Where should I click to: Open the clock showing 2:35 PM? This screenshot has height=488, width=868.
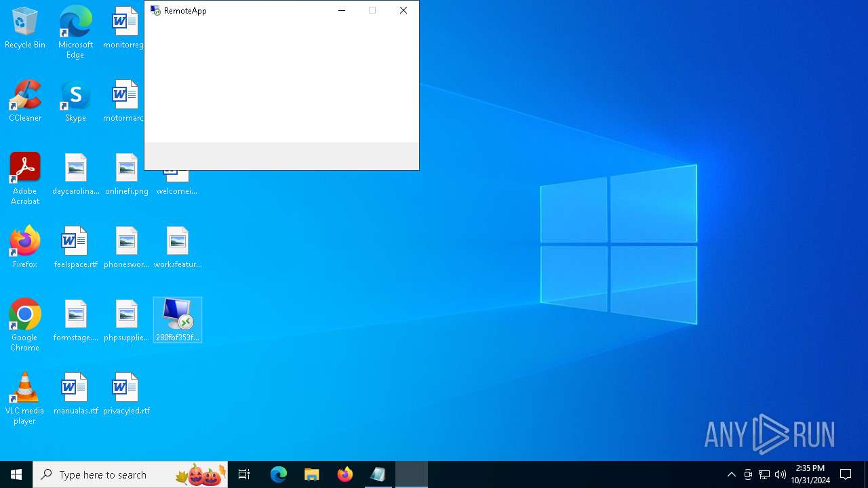pyautogui.click(x=810, y=474)
